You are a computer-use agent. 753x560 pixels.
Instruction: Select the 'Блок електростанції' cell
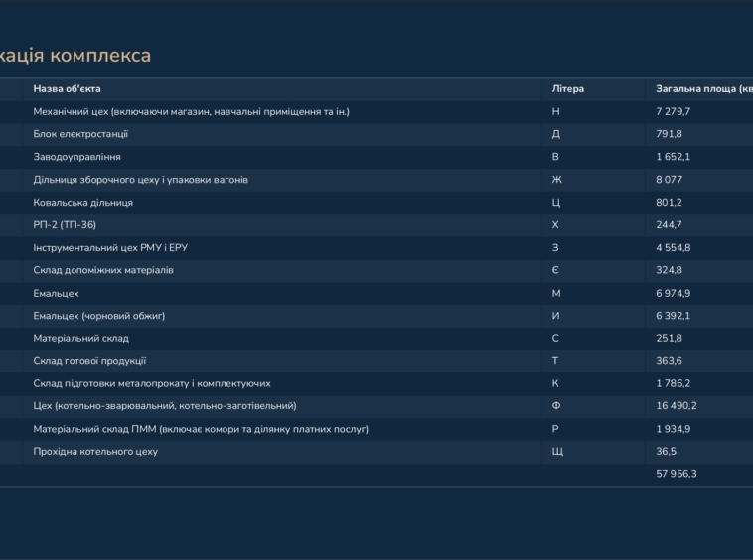coord(80,134)
